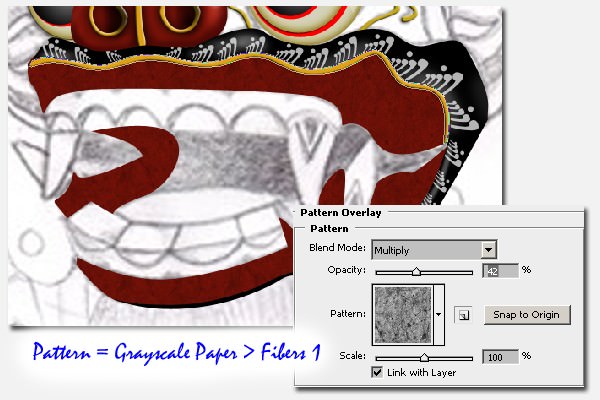Create new preset from current pattern icon
This screenshot has height=400, width=600.
point(463,315)
